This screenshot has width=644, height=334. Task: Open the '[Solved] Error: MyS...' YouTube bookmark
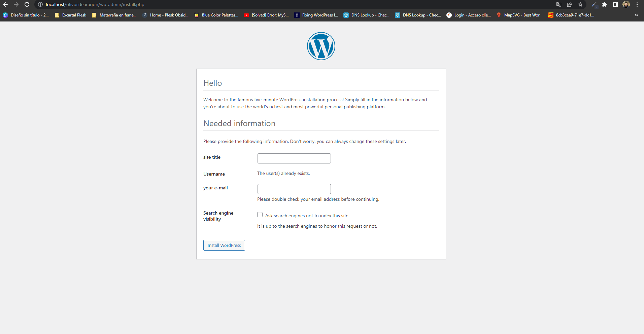click(x=266, y=15)
